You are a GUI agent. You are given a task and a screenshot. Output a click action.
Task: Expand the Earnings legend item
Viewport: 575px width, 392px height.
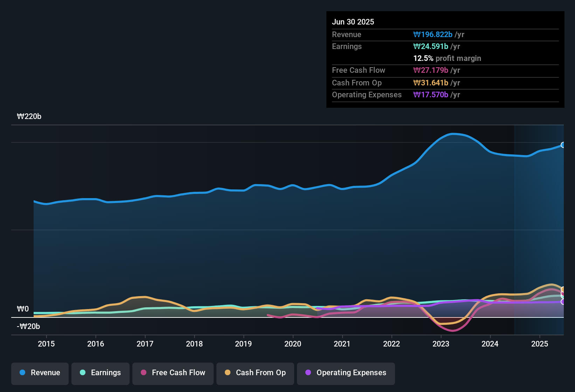point(101,373)
